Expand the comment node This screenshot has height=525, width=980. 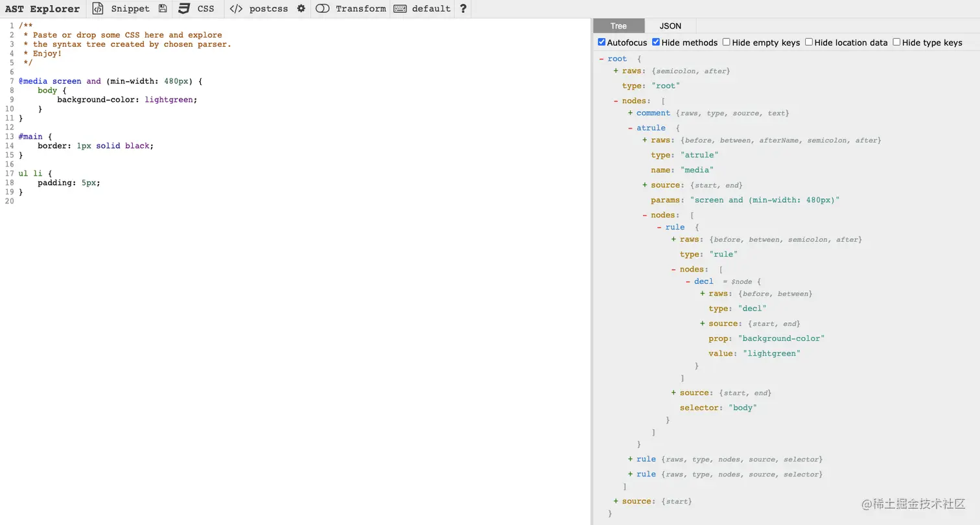pyautogui.click(x=630, y=113)
